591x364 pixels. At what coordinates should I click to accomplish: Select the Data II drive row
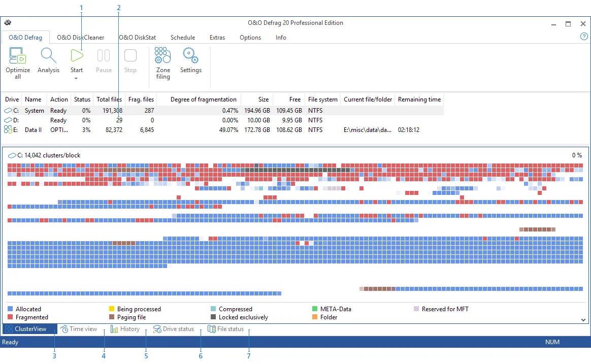pyautogui.click(x=32, y=130)
